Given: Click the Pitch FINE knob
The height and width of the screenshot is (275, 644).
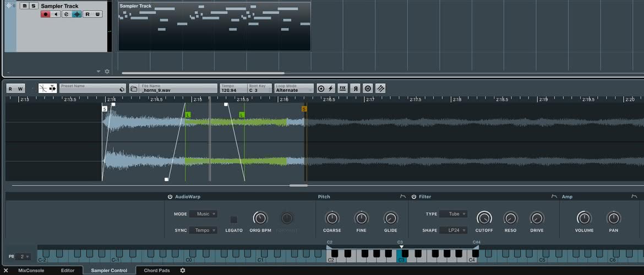Looking at the screenshot, I should 362,218.
